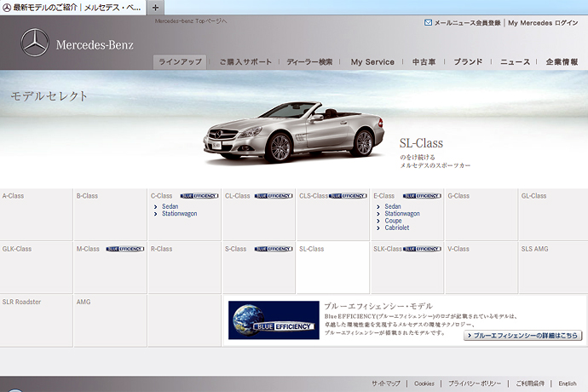Select the E-Class model label
Image resolution: width=588 pixels, height=392 pixels.
point(383,196)
